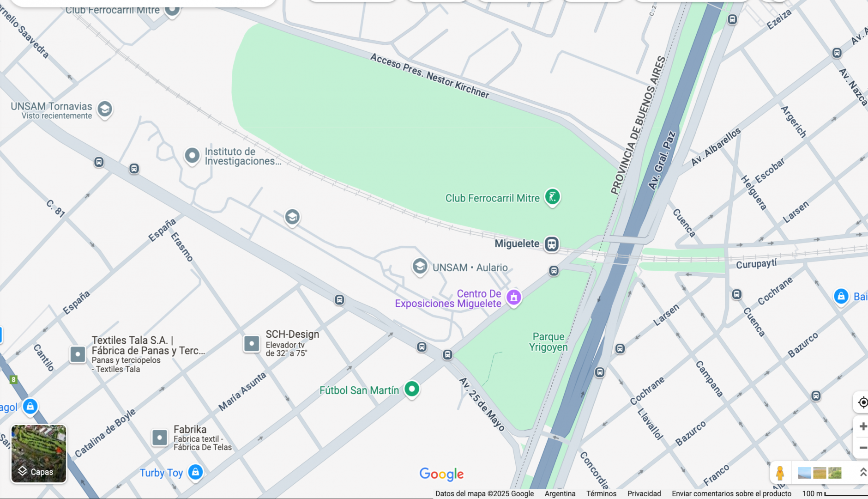Select the Club Ferrocarril Mitre green pin
This screenshot has width=868, height=499.
click(552, 198)
